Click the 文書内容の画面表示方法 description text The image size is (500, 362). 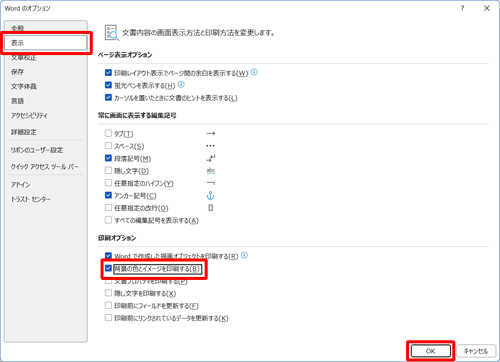(198, 33)
